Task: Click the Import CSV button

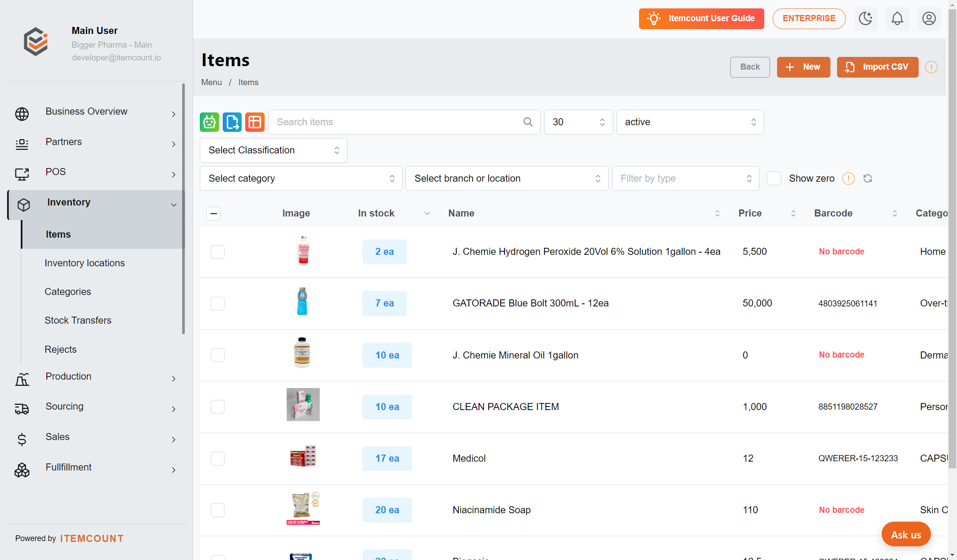Action: pos(877,67)
